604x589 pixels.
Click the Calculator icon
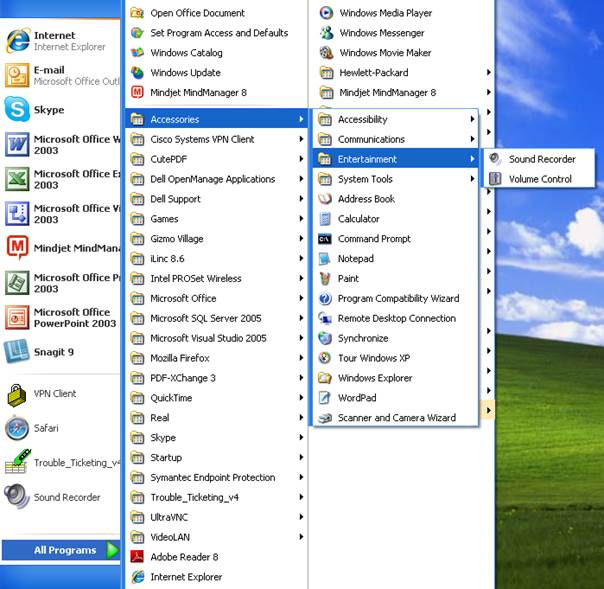click(325, 219)
